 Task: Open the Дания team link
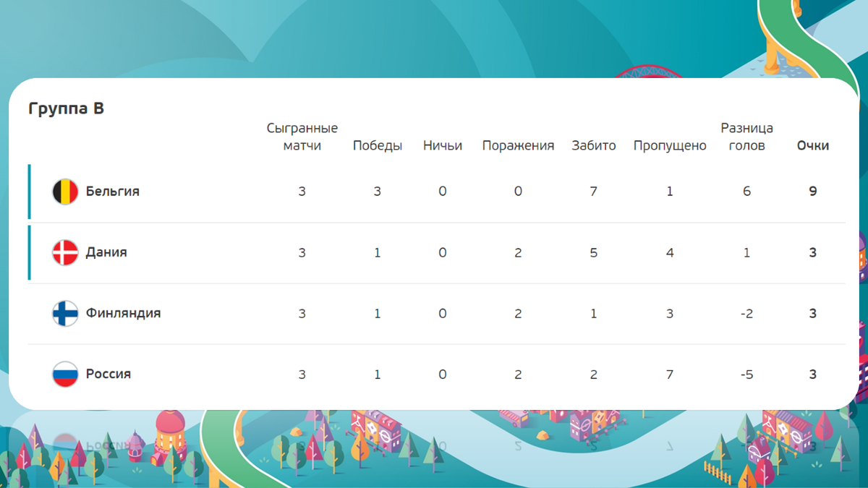106,252
